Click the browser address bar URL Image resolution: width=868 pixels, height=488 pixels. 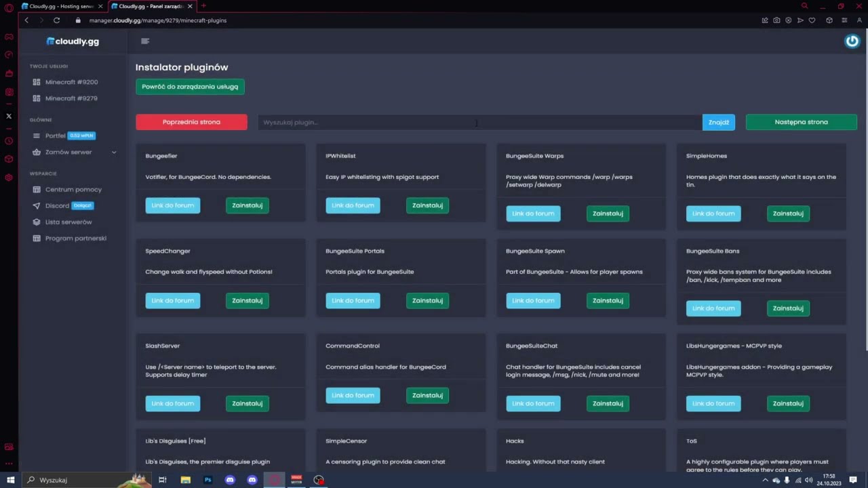[x=158, y=20]
